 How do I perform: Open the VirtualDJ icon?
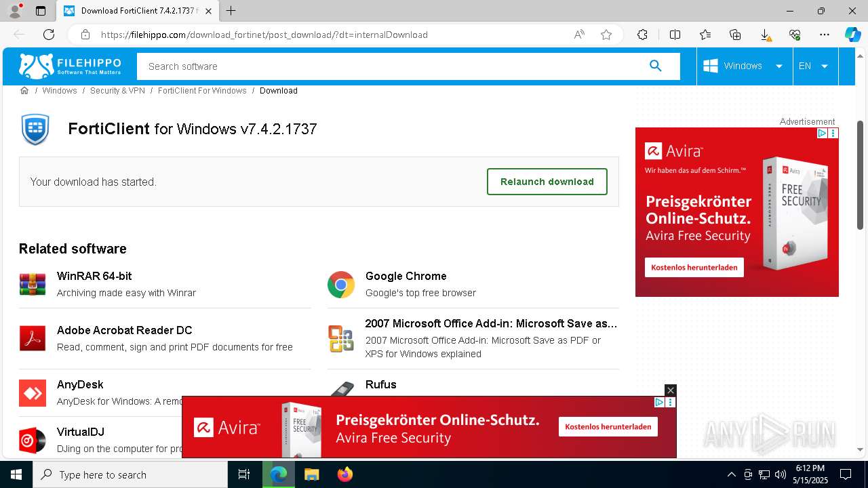point(33,441)
